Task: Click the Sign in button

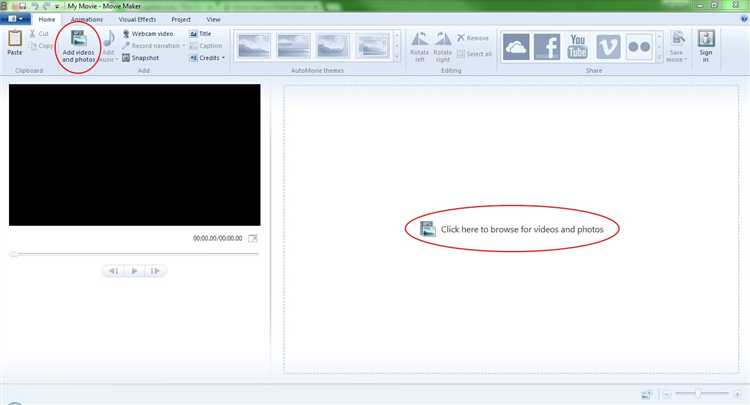Action: 706,46
